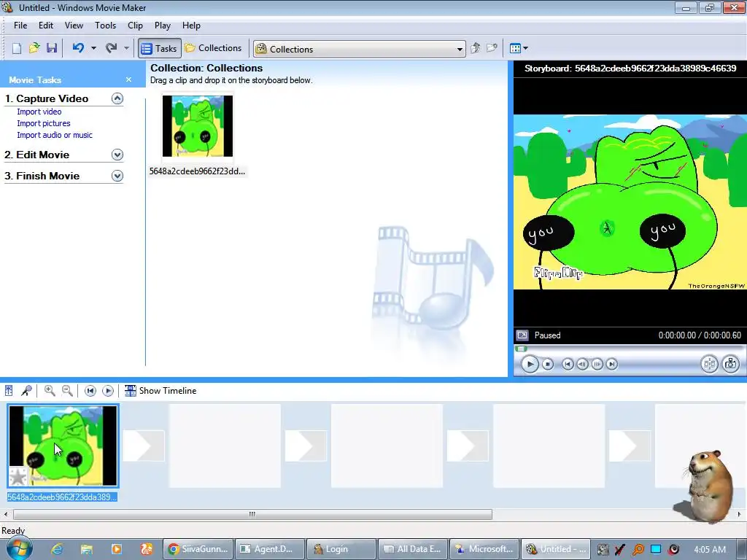Click the second empty storyboard slot

click(387, 446)
